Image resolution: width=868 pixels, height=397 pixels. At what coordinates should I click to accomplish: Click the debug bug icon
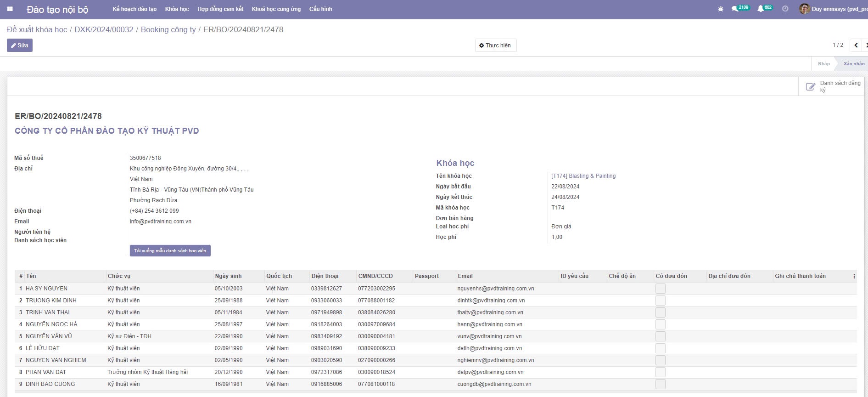[x=720, y=9]
